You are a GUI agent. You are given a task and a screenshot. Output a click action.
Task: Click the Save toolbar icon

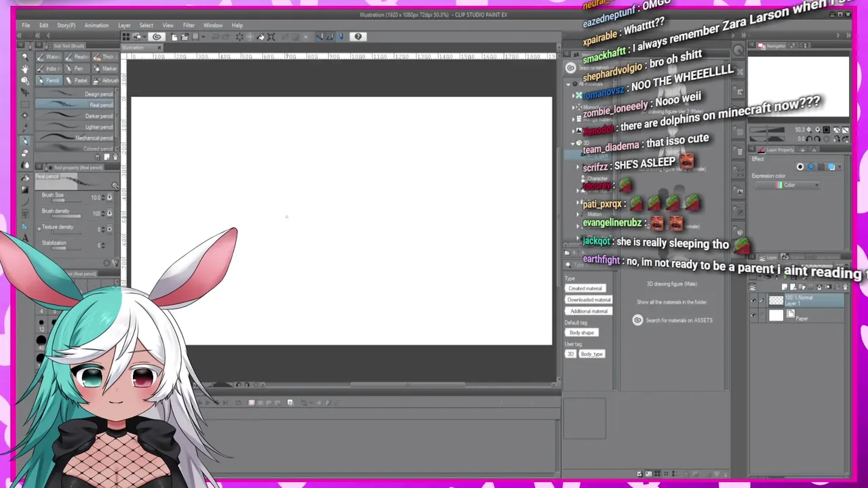(x=195, y=37)
